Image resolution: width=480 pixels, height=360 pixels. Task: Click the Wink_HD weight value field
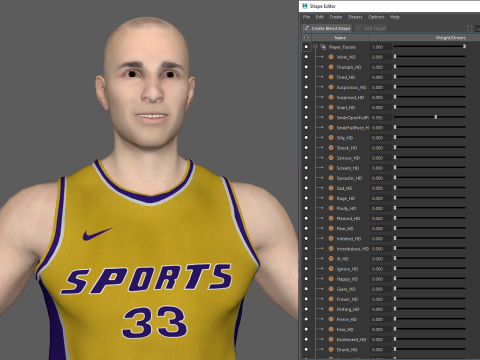point(380,57)
